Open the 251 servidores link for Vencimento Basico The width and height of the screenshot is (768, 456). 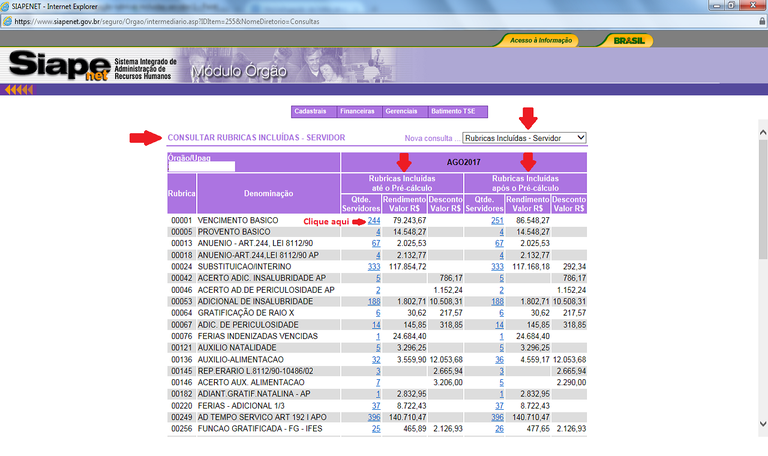(x=497, y=219)
